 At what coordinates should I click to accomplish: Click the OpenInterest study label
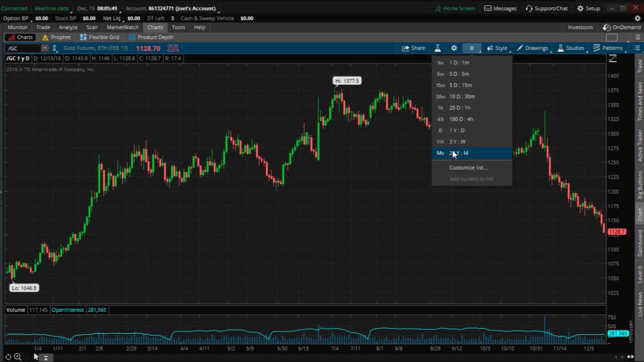[67, 310]
